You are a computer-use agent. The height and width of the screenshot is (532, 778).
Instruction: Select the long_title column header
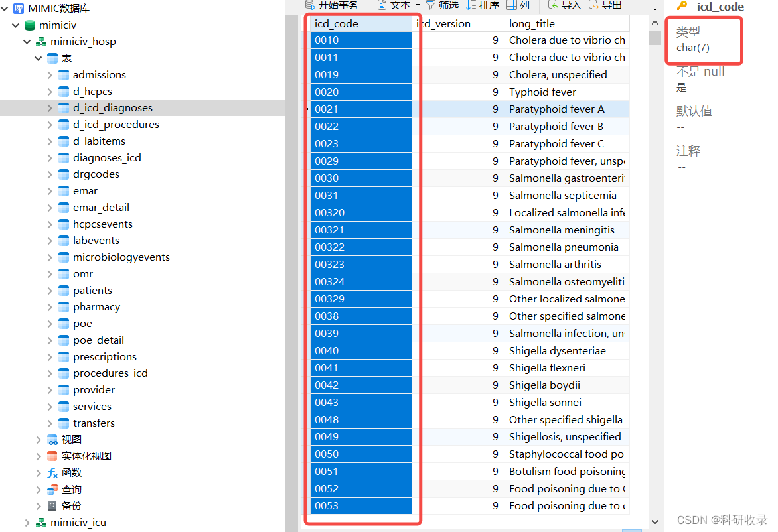click(567, 23)
